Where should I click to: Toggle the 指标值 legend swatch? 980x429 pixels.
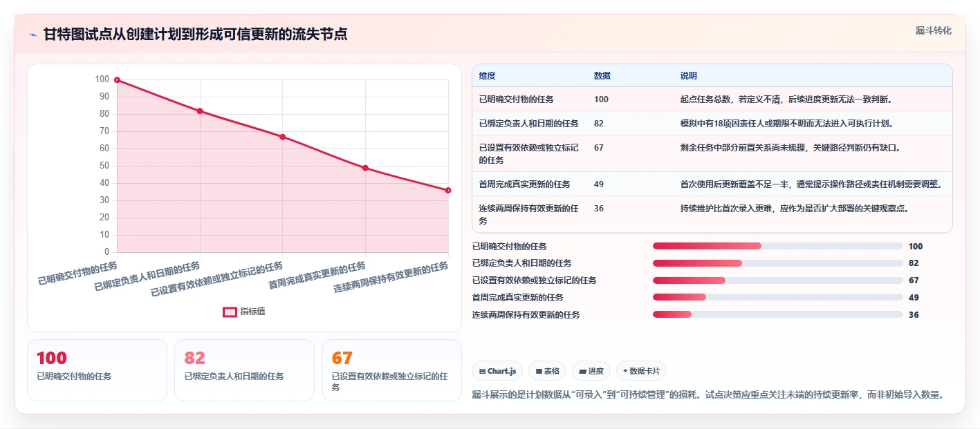230,312
